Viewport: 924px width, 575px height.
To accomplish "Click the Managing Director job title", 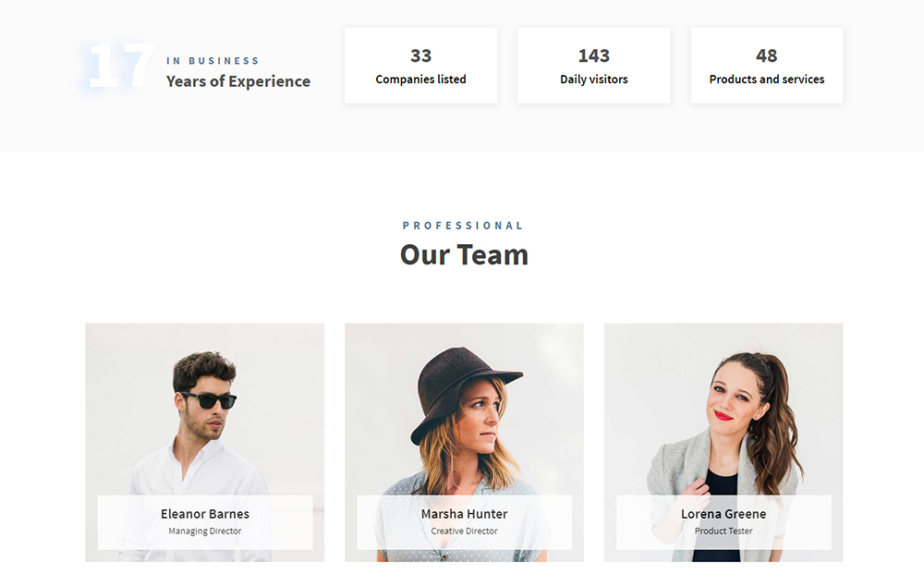I will (205, 531).
